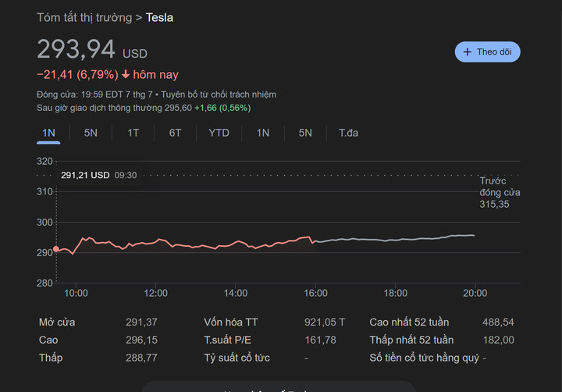Click the 291,21 USD chart tooltip

pos(98,176)
